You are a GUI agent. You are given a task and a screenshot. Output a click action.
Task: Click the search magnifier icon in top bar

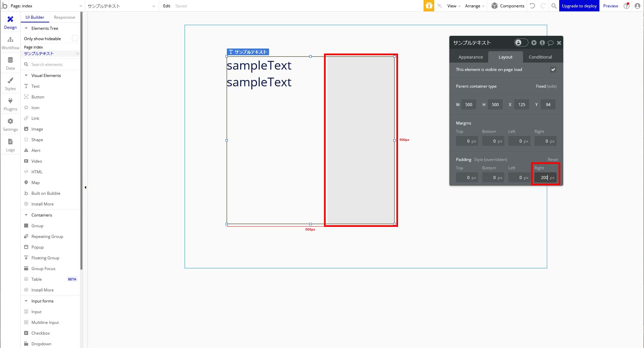coord(554,6)
